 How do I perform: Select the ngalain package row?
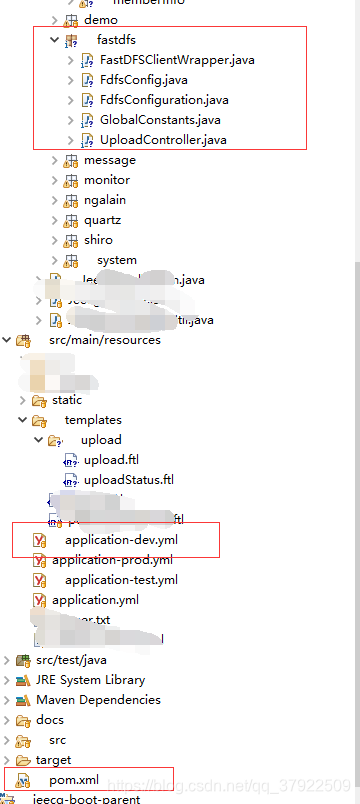(105, 200)
